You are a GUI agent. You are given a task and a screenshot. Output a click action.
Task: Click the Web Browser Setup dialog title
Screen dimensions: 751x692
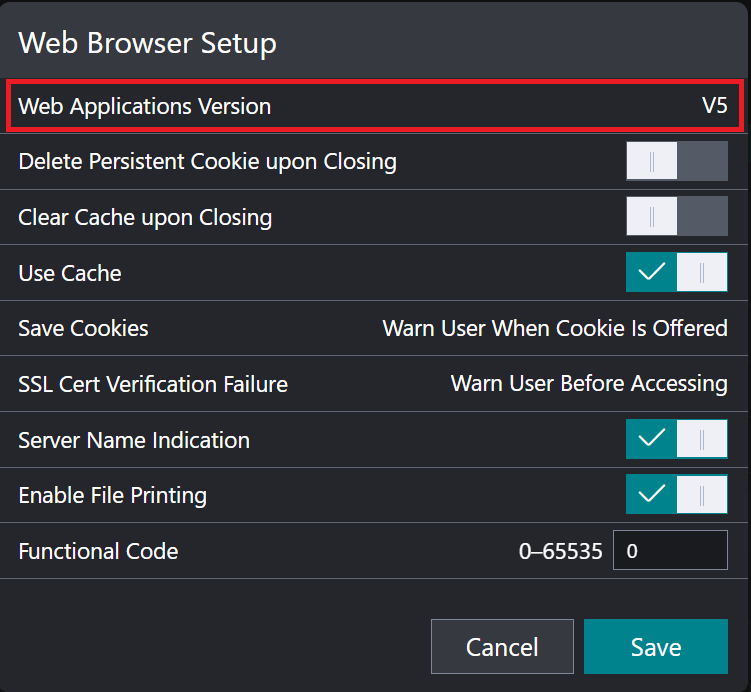(148, 43)
